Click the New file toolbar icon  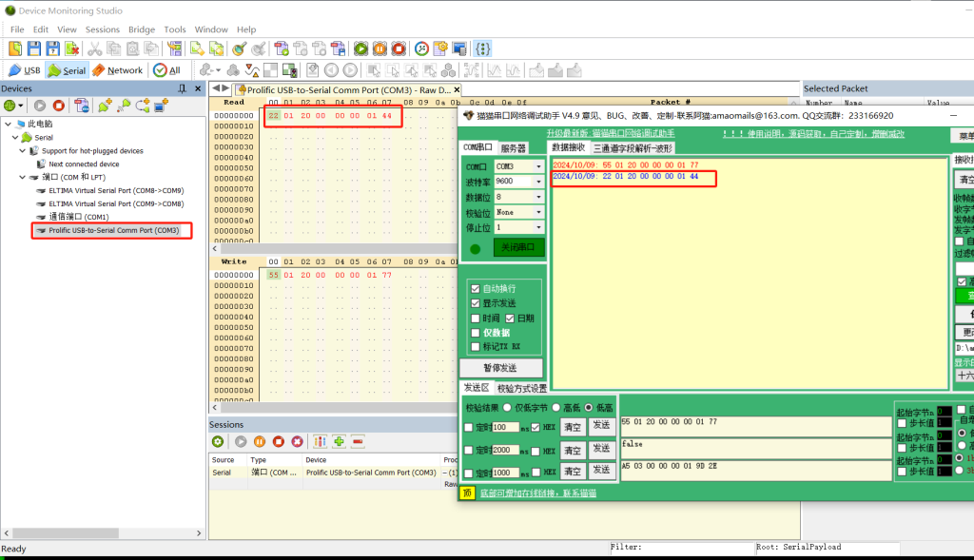[x=15, y=48]
